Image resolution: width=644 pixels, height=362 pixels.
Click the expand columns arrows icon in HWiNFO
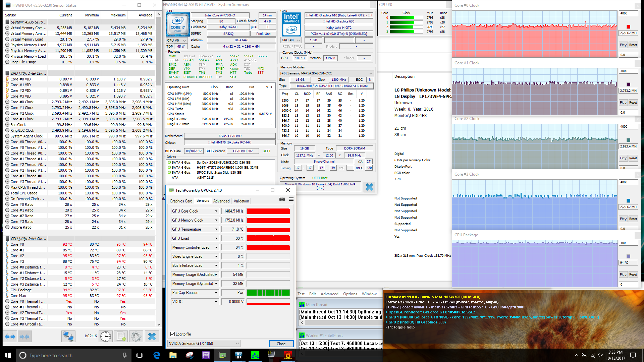10,336
